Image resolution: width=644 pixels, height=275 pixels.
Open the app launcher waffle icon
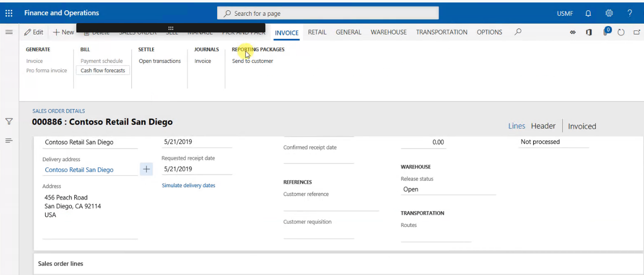pos(8,13)
